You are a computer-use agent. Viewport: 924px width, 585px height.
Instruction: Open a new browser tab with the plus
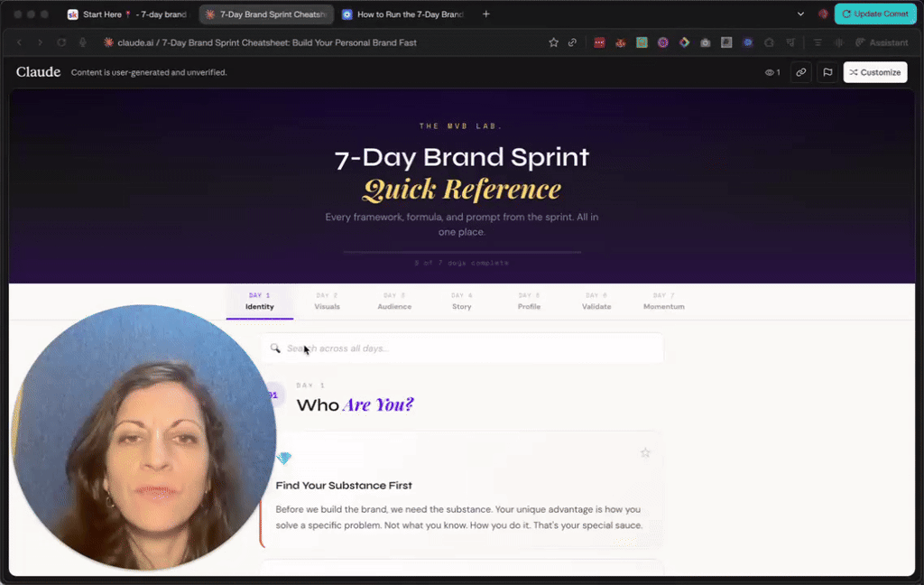click(485, 14)
